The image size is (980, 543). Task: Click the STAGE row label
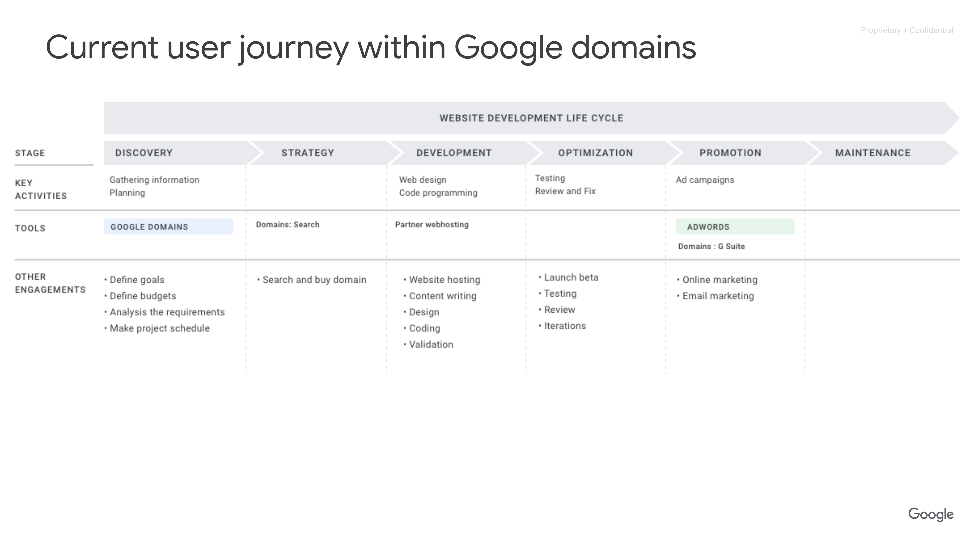[30, 153]
